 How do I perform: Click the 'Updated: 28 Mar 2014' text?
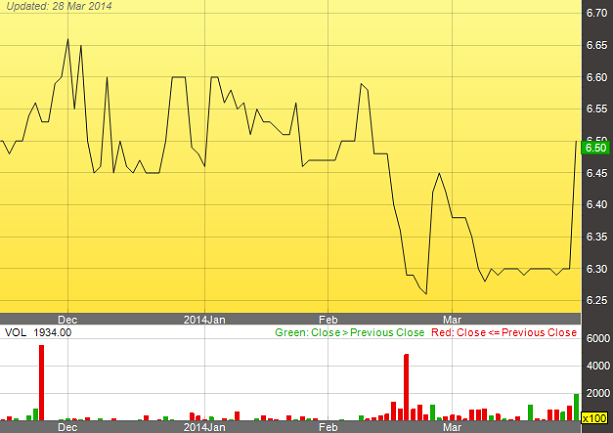[x=58, y=8]
